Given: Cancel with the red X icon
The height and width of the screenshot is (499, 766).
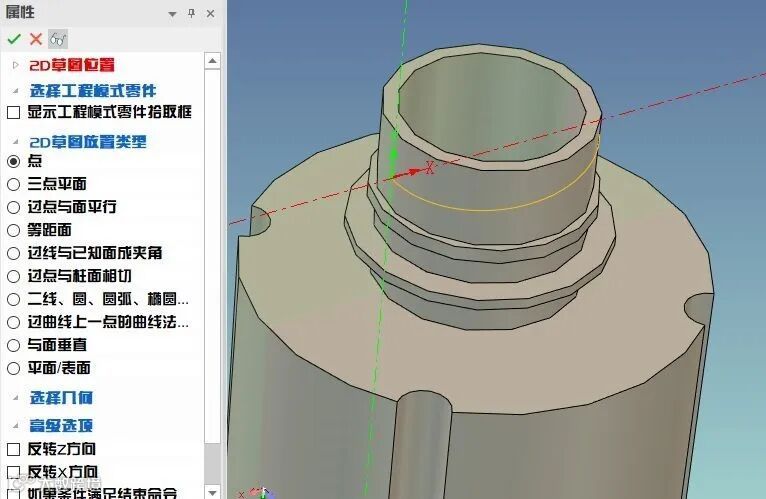Looking at the screenshot, I should 36,39.
